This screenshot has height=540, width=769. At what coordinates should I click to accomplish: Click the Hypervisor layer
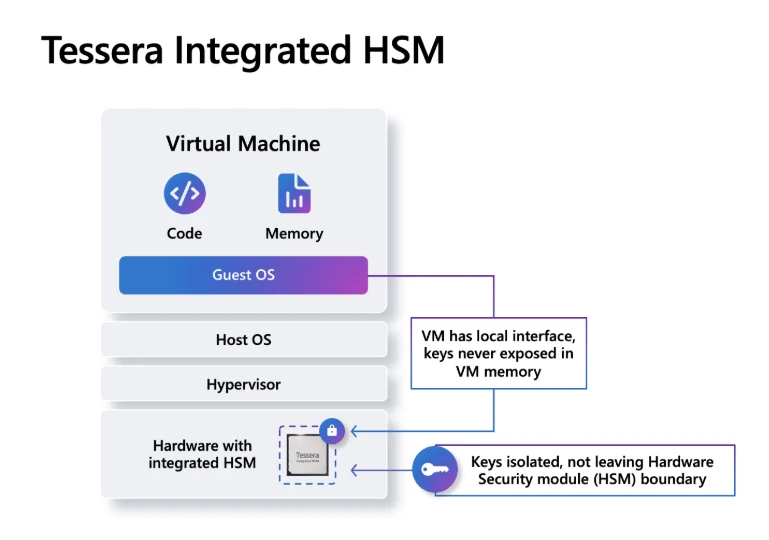(244, 384)
